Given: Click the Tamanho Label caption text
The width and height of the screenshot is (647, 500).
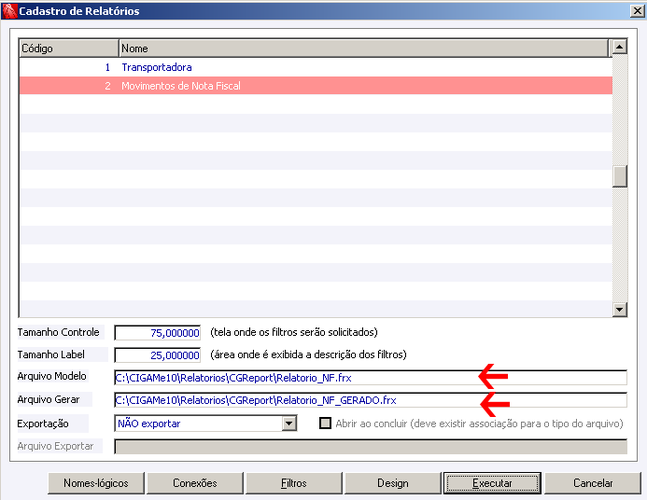Looking at the screenshot, I should click(x=51, y=354).
